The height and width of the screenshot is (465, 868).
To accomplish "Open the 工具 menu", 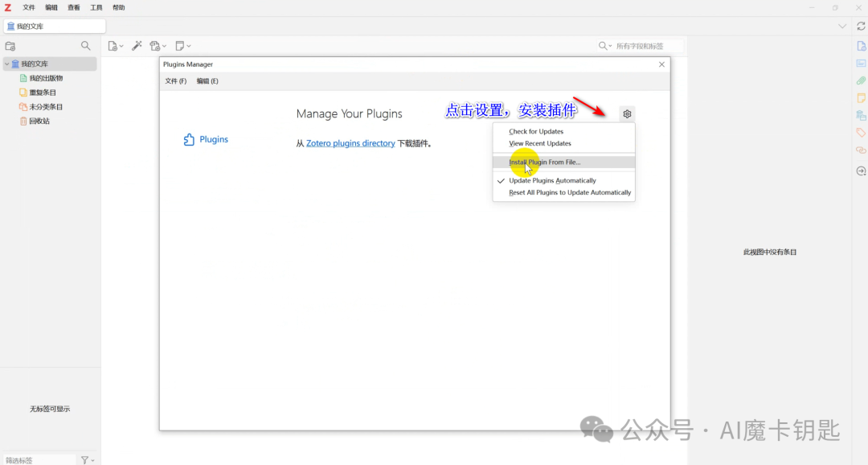I will [96, 8].
